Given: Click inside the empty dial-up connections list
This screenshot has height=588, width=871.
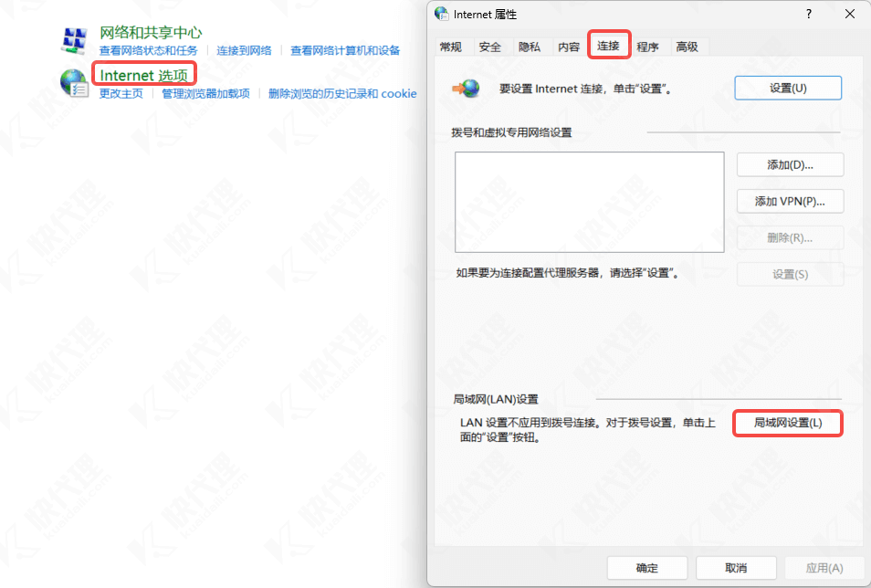Looking at the screenshot, I should (589, 201).
